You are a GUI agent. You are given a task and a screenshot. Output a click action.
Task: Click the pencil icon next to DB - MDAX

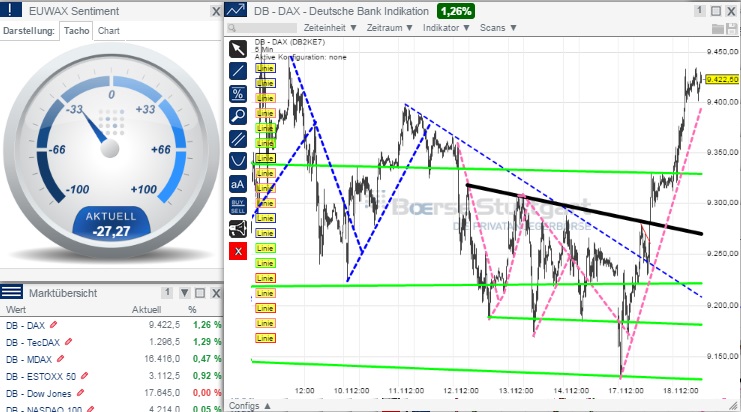[60, 359]
